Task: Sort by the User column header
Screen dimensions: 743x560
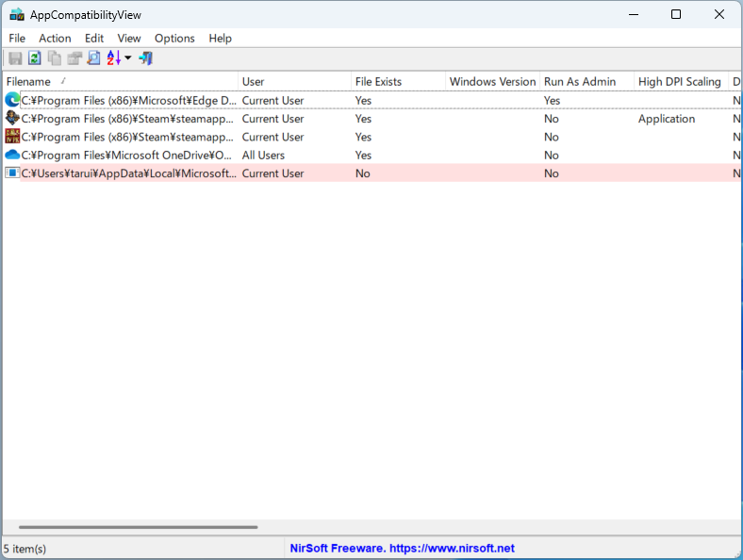Action: (295, 81)
